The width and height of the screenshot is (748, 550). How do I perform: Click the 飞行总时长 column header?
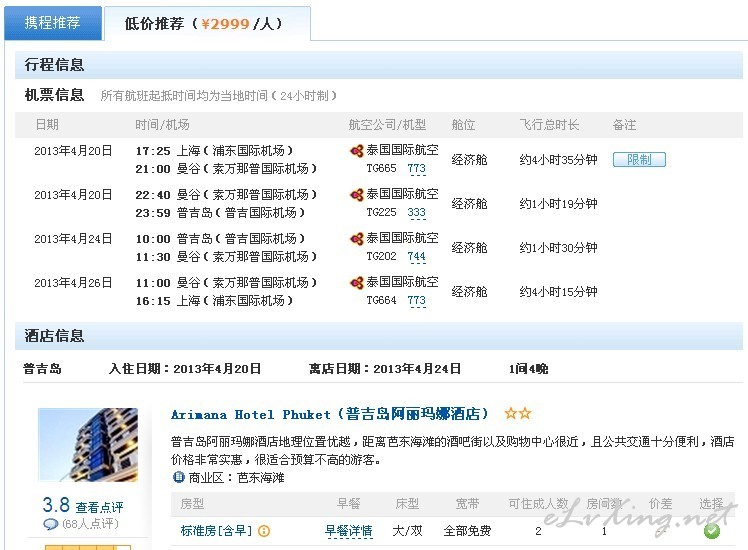coord(549,125)
